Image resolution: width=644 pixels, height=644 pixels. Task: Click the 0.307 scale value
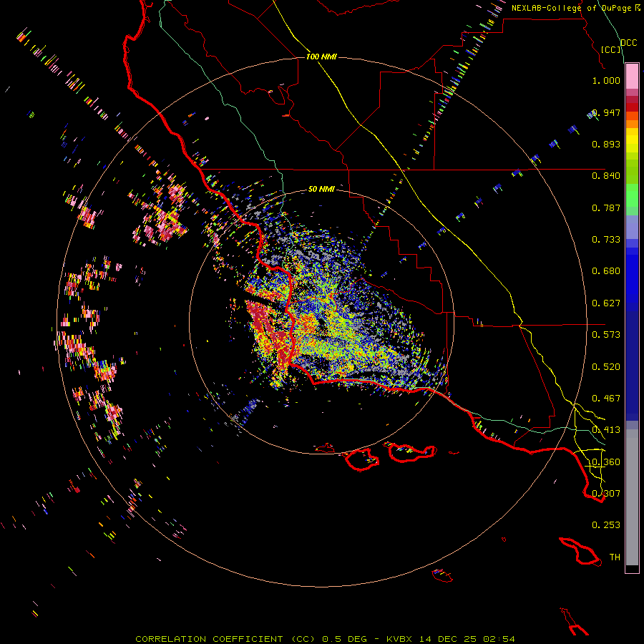coord(606,494)
